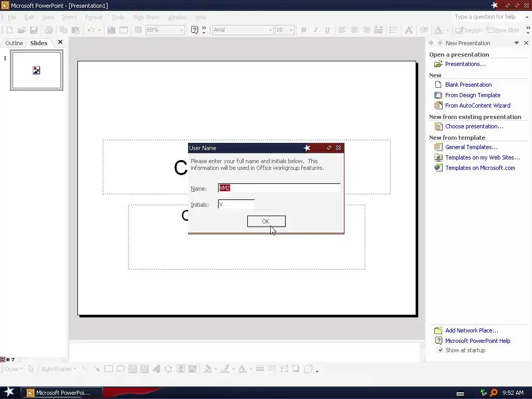The image size is (532, 399).
Task: Switch to the Slides tab
Action: [x=38, y=43]
